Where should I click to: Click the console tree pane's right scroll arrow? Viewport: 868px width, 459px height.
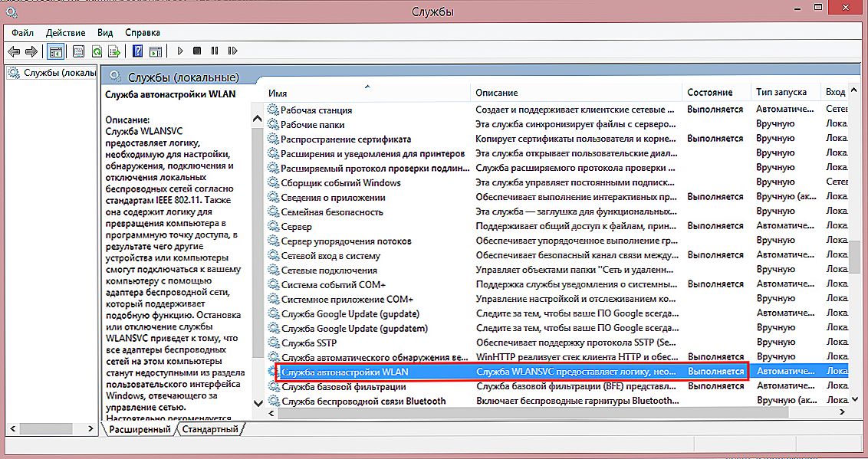click(90, 429)
